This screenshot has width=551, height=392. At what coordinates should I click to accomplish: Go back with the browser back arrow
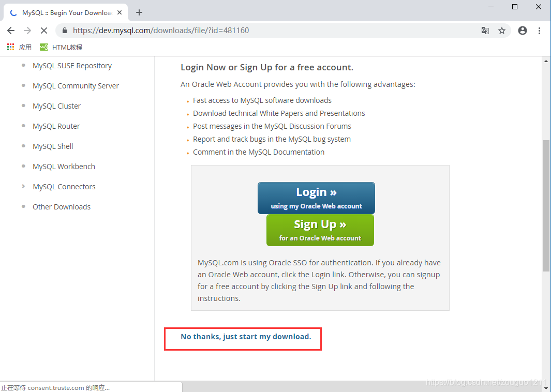coord(11,31)
